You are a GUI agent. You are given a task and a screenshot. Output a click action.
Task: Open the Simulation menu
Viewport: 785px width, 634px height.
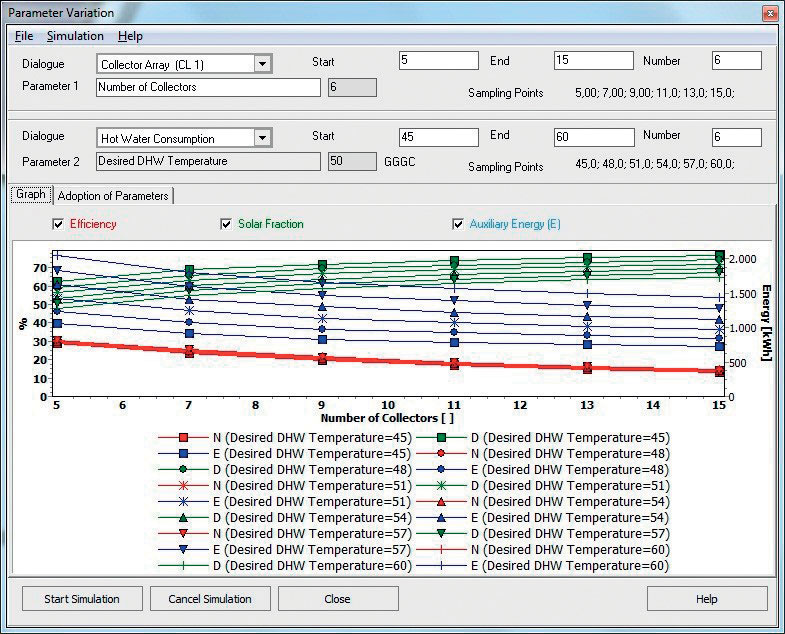click(75, 36)
